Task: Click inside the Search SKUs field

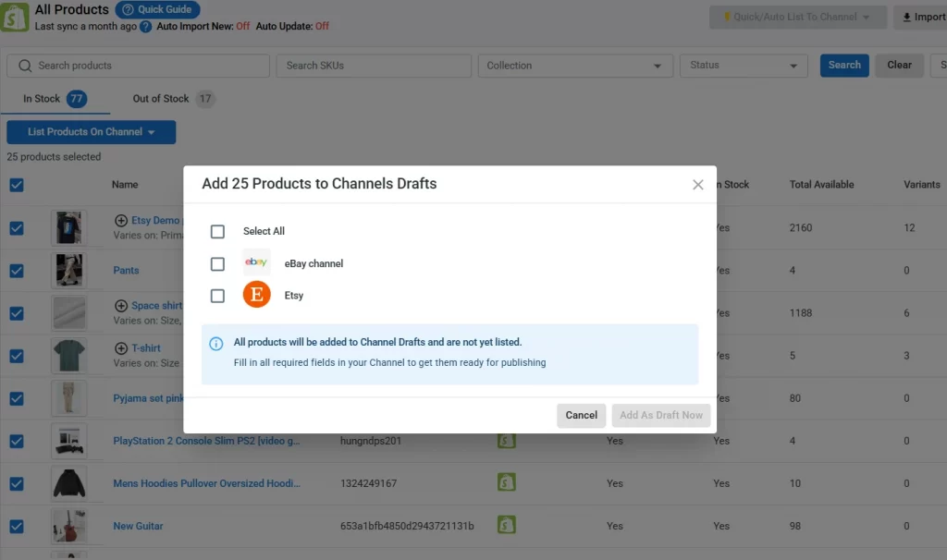Action: coord(372,65)
